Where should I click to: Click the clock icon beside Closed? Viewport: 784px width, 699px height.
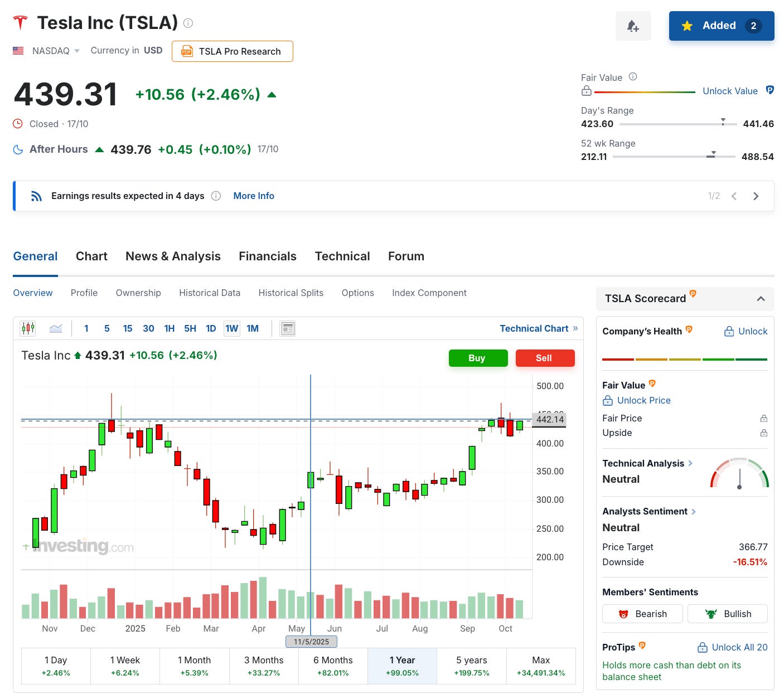pos(18,124)
